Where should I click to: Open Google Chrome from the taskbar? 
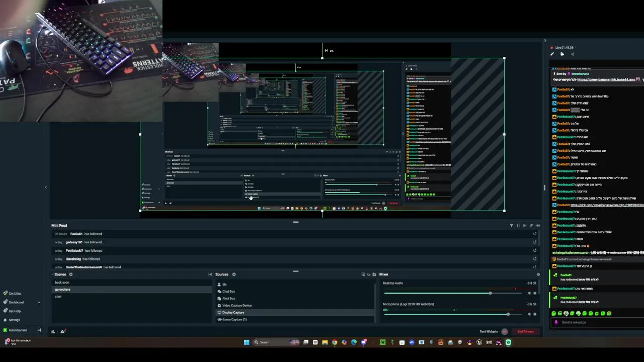[x=335, y=342]
